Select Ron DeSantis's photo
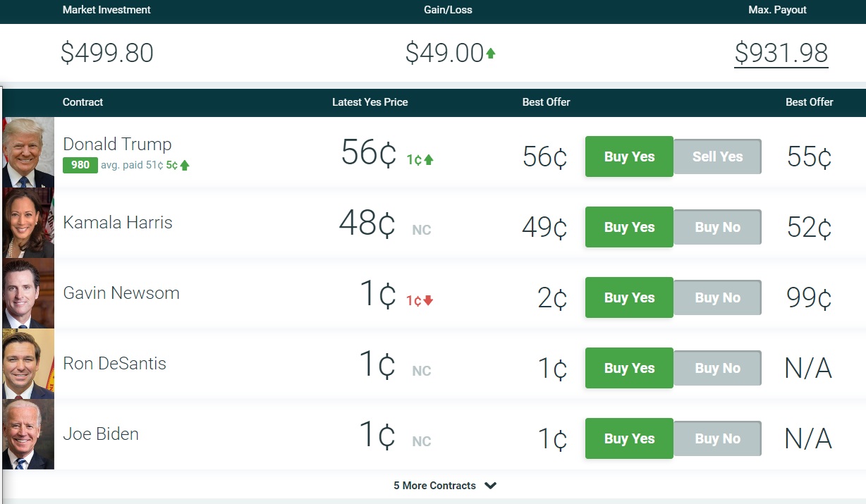This screenshot has height=504, width=866. 28,364
